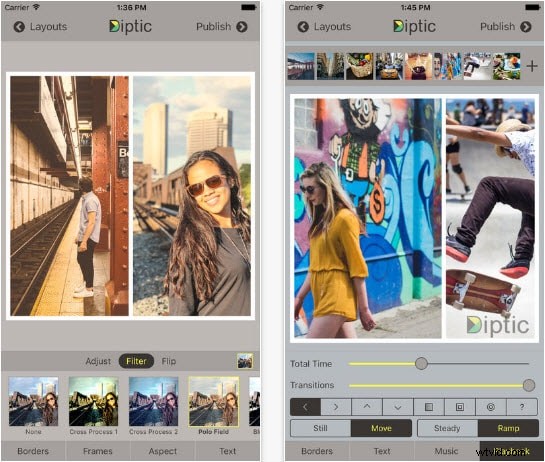Select the yellow taxi strip thumbnail
This screenshot has height=462, width=545.
point(389,66)
